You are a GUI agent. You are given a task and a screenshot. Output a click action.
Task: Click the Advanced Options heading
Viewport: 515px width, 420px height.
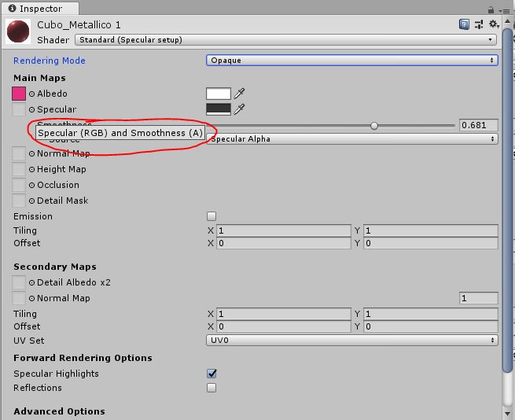click(59, 411)
